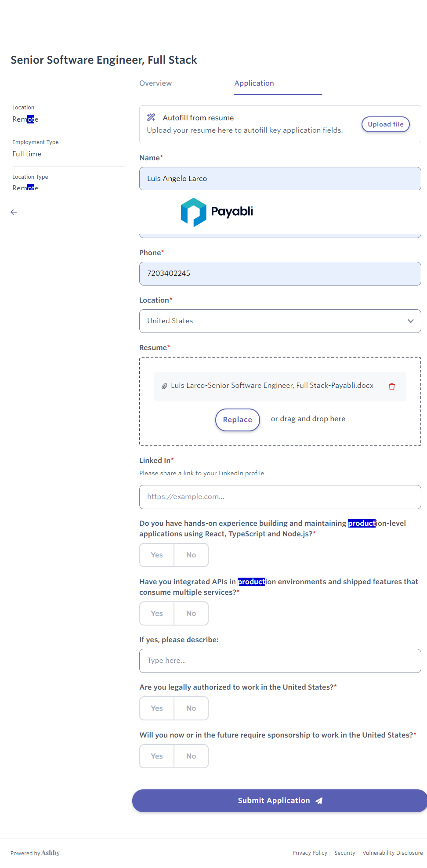Viewport: 427px width, 868px height.
Task: Click the Replace resume button
Action: 237,420
